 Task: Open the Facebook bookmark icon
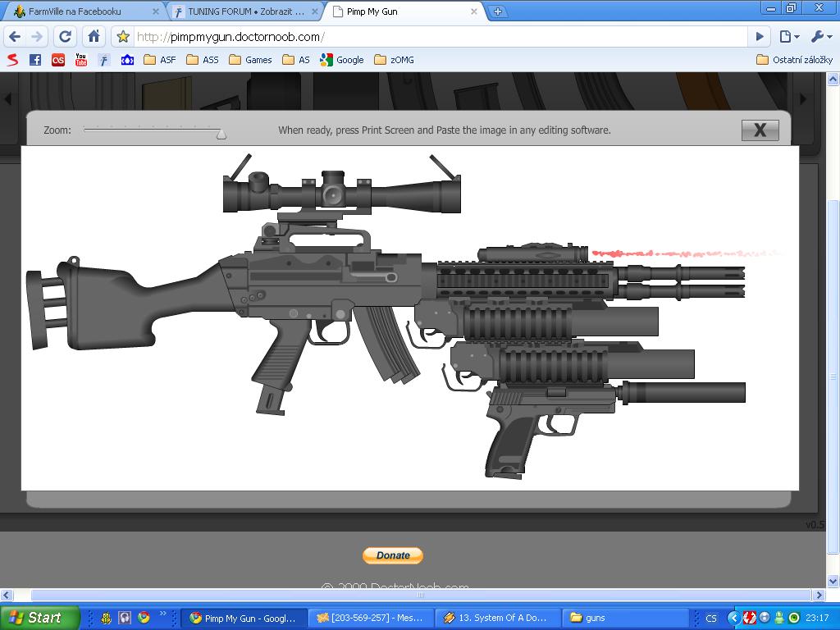pos(34,59)
